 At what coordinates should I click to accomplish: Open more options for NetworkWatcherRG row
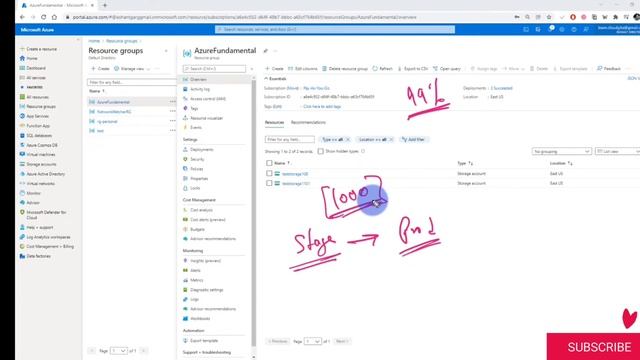coord(173,111)
